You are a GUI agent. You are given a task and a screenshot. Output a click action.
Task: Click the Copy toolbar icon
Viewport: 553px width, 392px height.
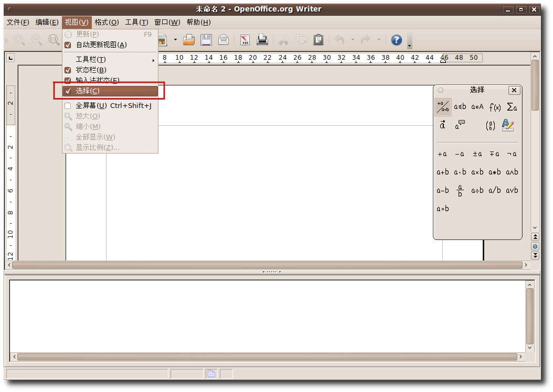(301, 40)
